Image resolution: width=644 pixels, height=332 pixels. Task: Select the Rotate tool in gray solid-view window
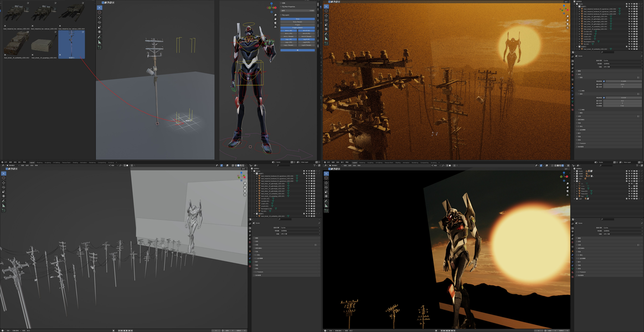pyautogui.click(x=4, y=187)
